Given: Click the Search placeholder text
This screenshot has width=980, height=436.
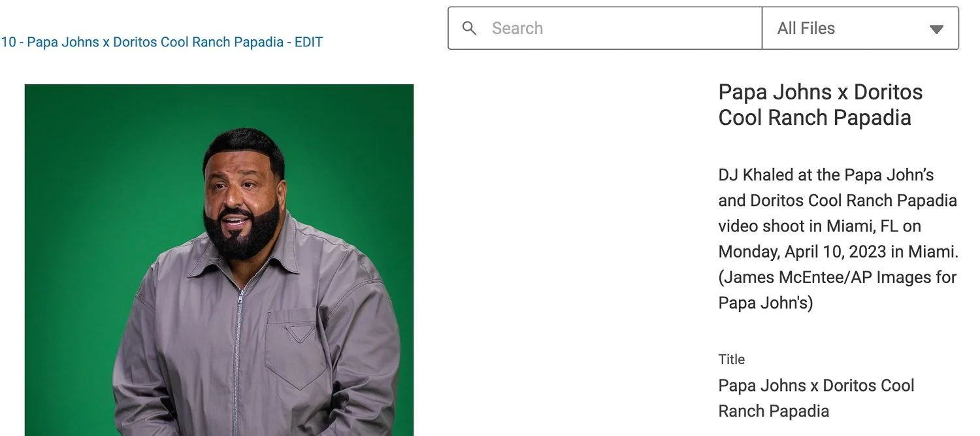Looking at the screenshot, I should tap(517, 28).
